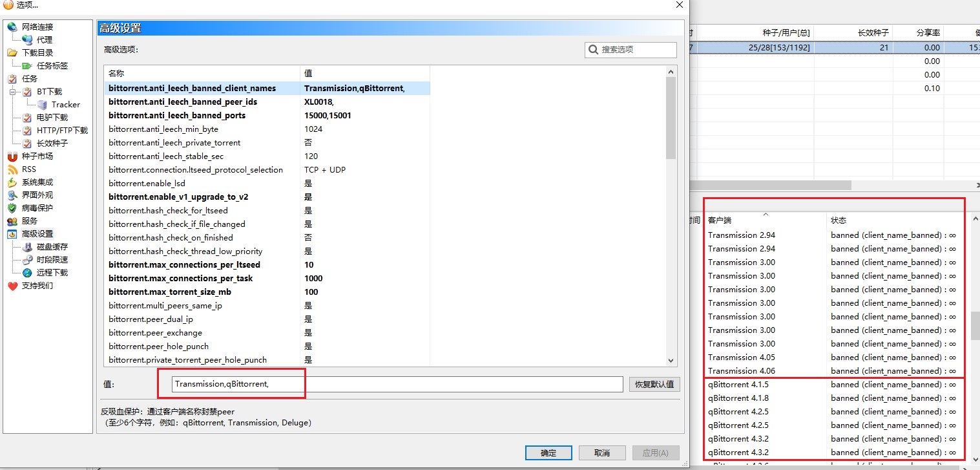Click the BT下载 icon in tree

26,91
